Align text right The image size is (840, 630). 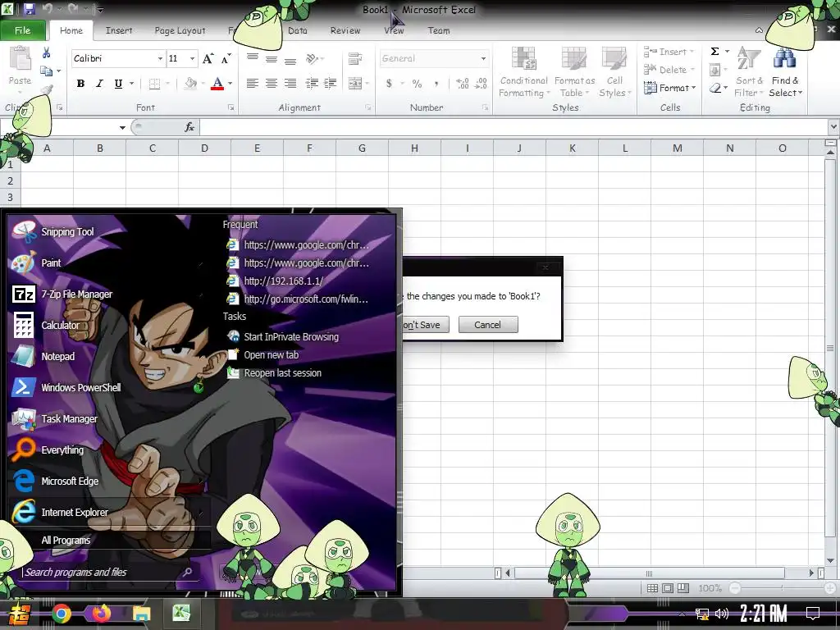click(x=290, y=83)
